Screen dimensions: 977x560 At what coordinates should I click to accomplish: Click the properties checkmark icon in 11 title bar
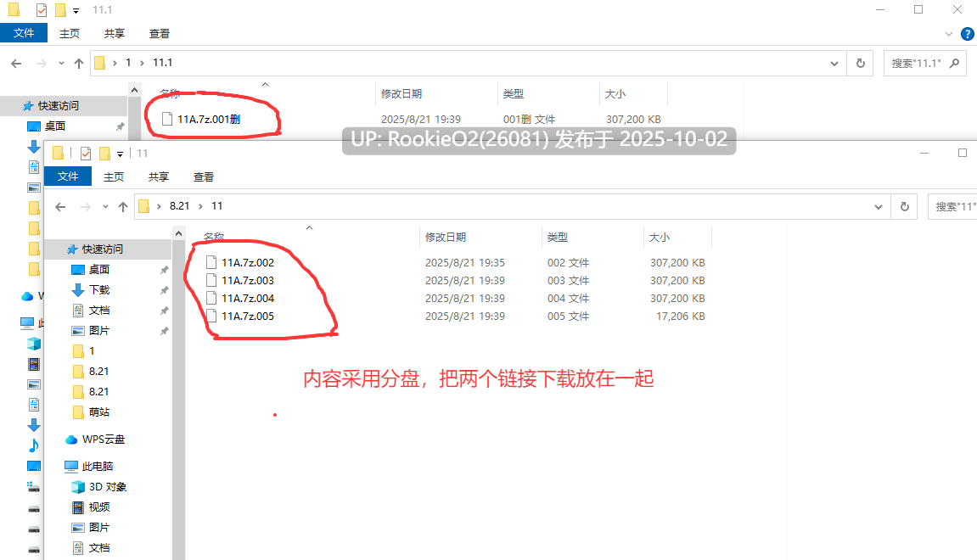tap(86, 154)
